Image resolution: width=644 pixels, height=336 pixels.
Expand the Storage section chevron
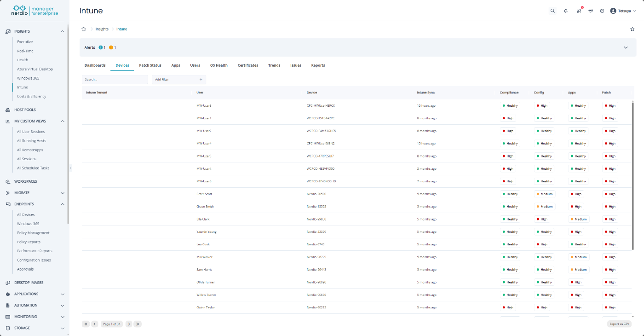63,328
